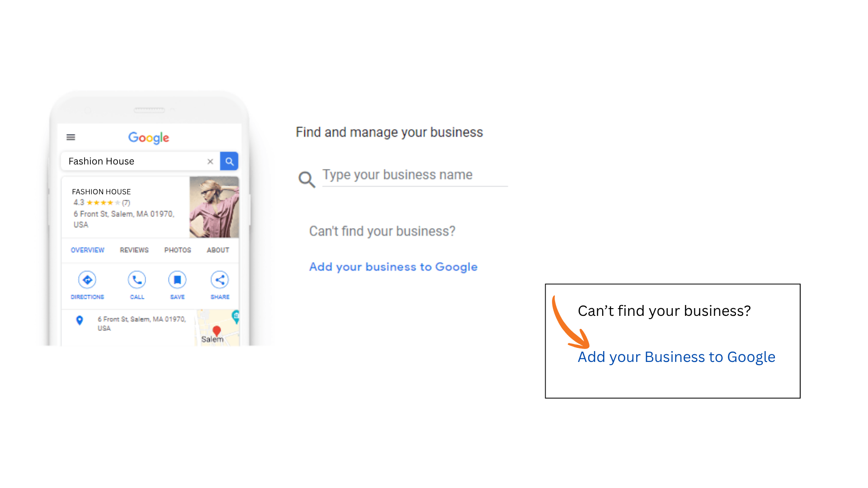Screen dimensions: 868x488
Task: Click the blue search button on the phone
Action: (229, 161)
